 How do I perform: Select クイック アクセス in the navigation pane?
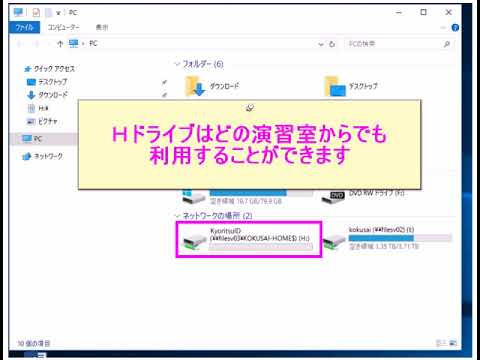[54, 69]
